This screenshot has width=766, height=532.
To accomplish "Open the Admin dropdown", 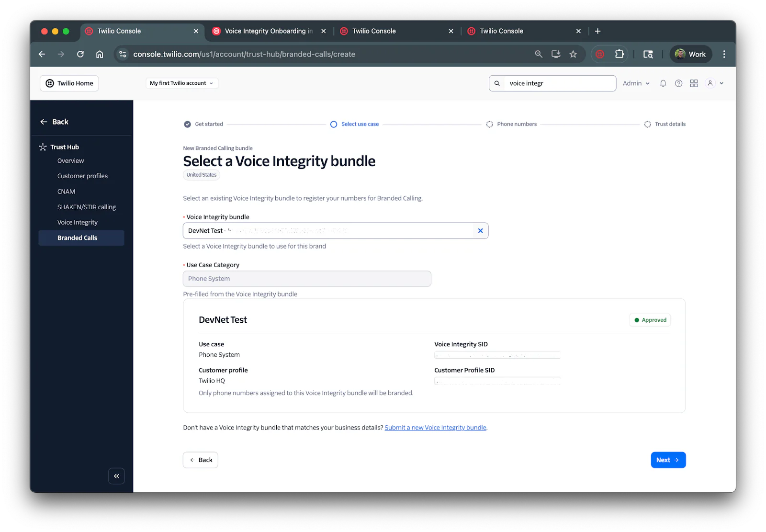I will (636, 83).
